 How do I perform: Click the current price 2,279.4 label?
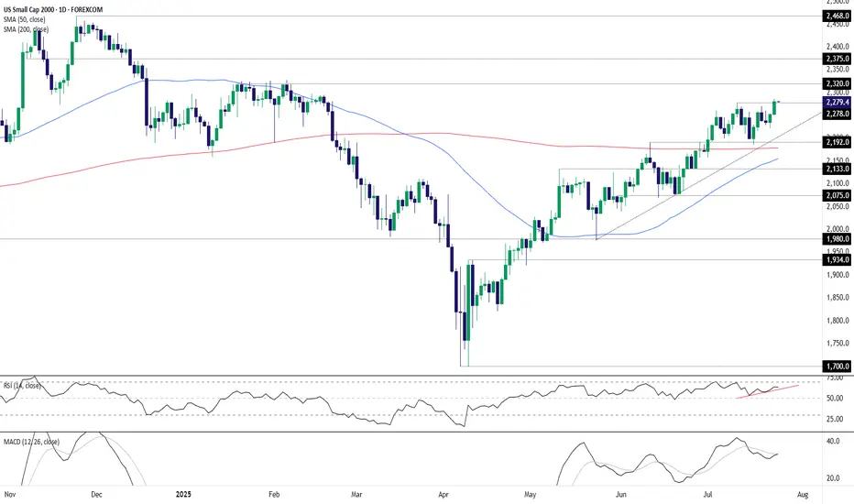coord(838,103)
